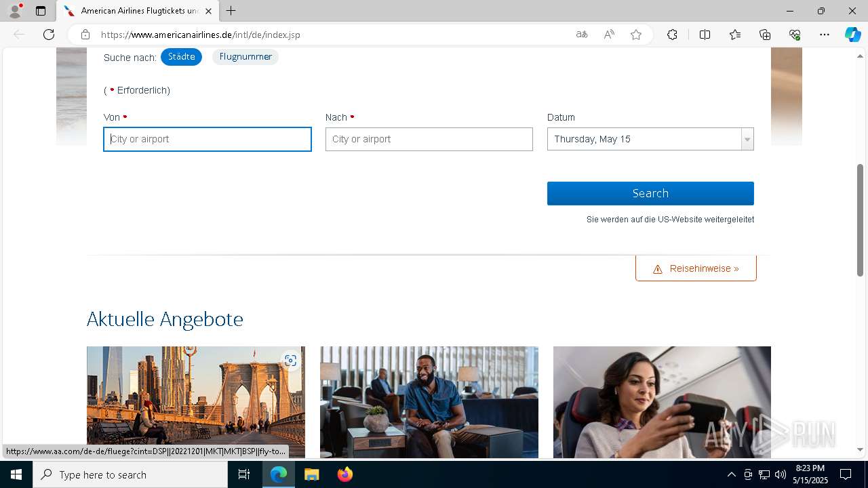Open Edge Settings and more menu

tap(825, 35)
